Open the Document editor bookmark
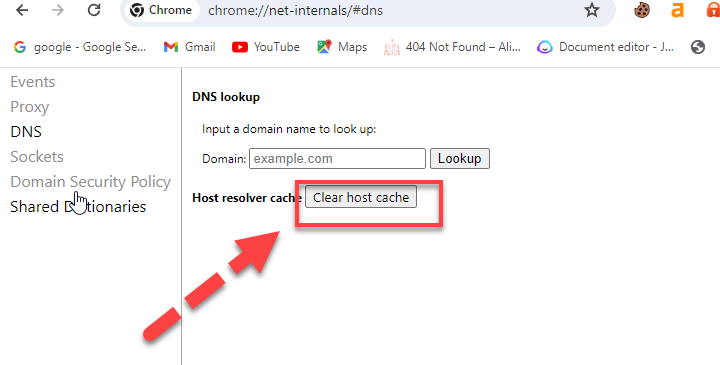Screen dimensions: 720x365 [x=605, y=47]
